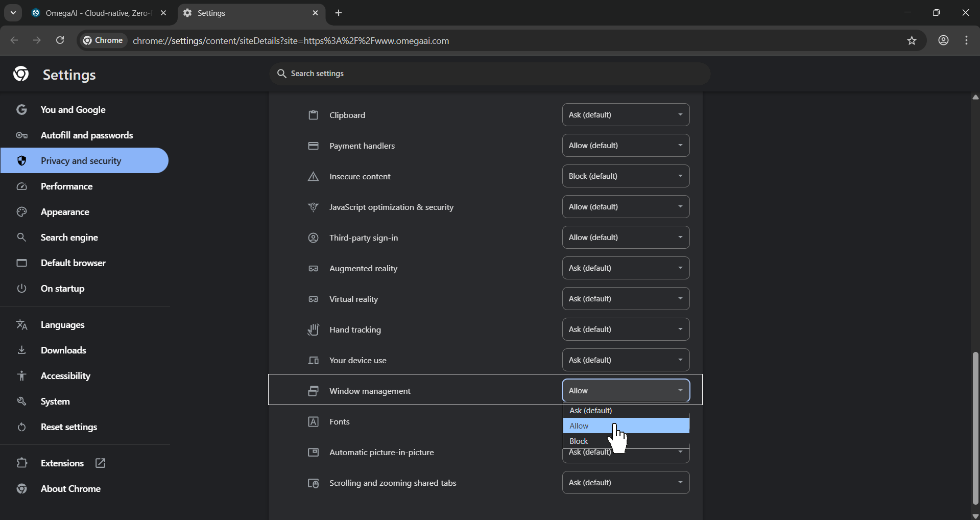The width and height of the screenshot is (980, 520).
Task: Open the About Chrome page
Action: click(70, 489)
